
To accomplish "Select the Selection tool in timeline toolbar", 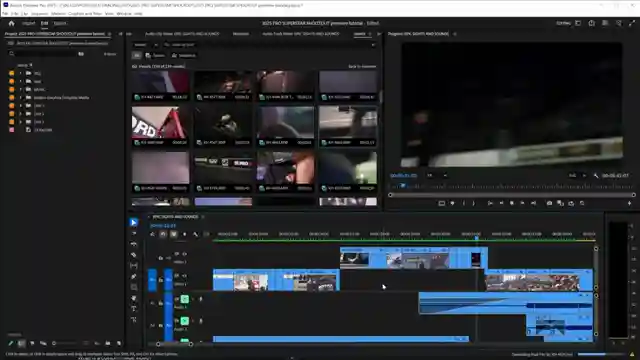I will [x=133, y=222].
